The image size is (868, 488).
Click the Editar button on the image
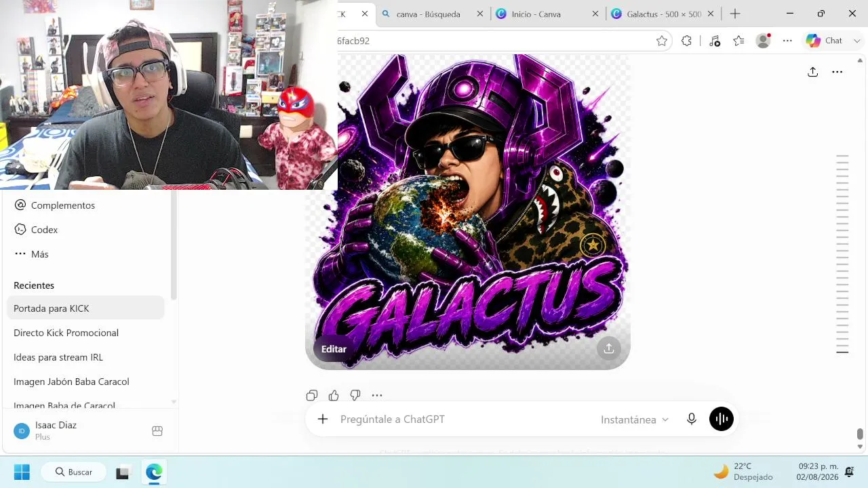[334, 349]
